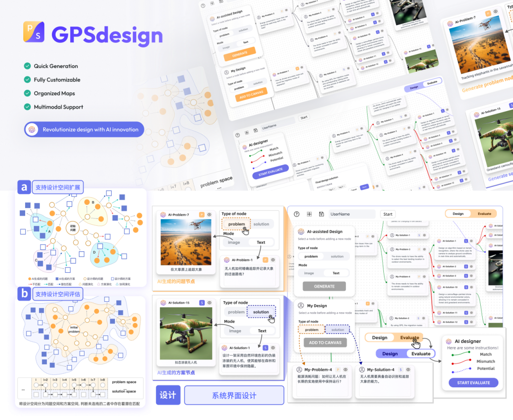This screenshot has height=420, width=513.
Task: Toggle eye icon on card captioned 拟态涂装无人机
Action: pyautogui.click(x=209, y=303)
